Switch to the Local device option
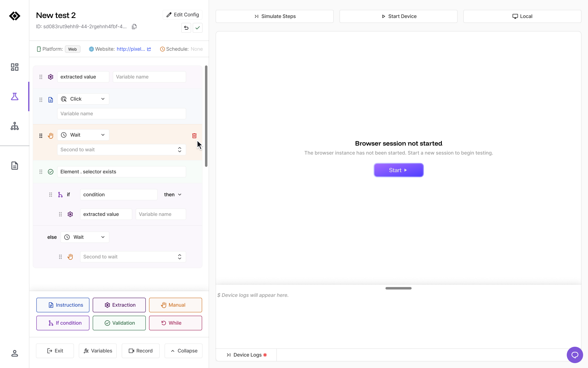The width and height of the screenshot is (588, 368). tap(522, 16)
